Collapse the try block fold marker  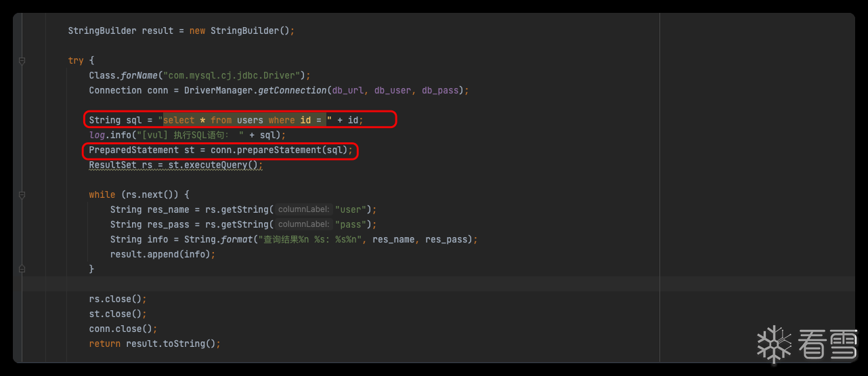click(22, 60)
